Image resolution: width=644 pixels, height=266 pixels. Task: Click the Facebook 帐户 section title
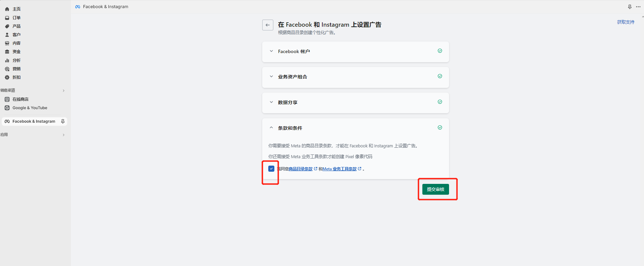pos(294,51)
